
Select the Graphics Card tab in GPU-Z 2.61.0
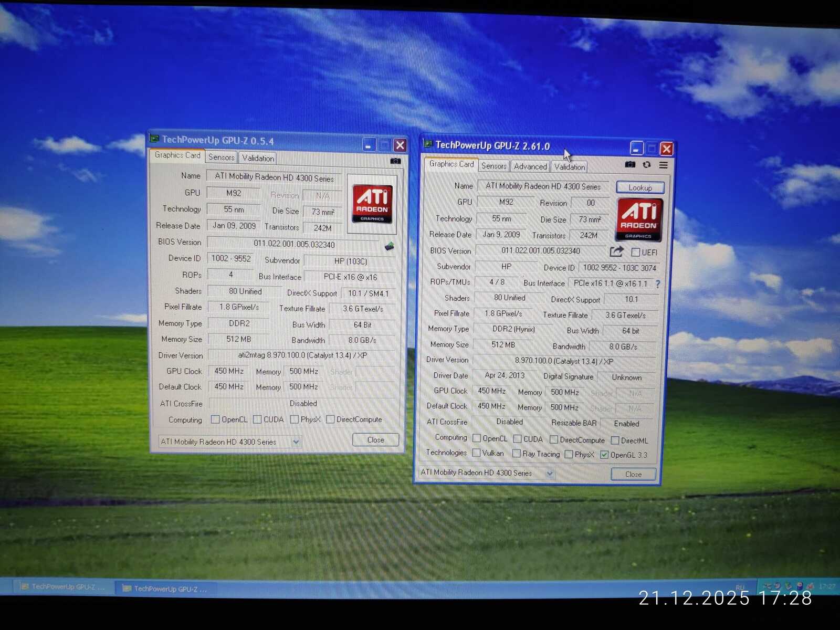point(451,164)
